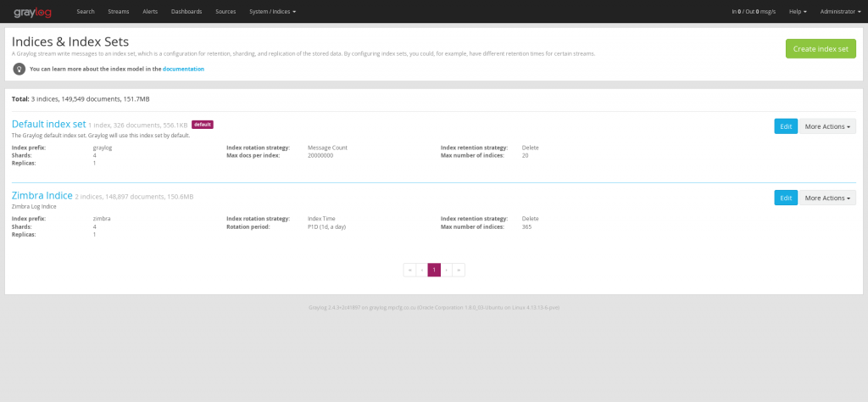
Task: Open the Search page
Action: click(x=86, y=11)
